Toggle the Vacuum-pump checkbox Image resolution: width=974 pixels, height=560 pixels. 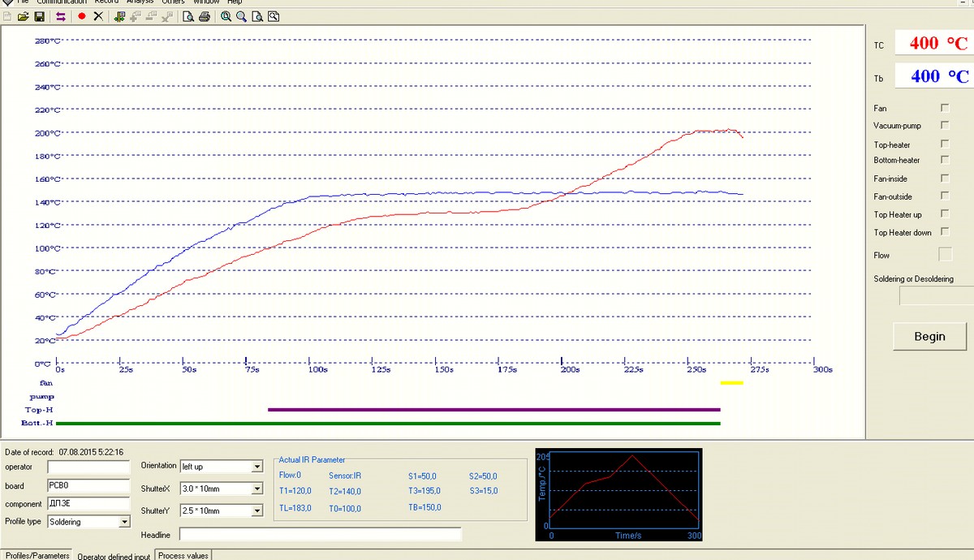click(944, 126)
